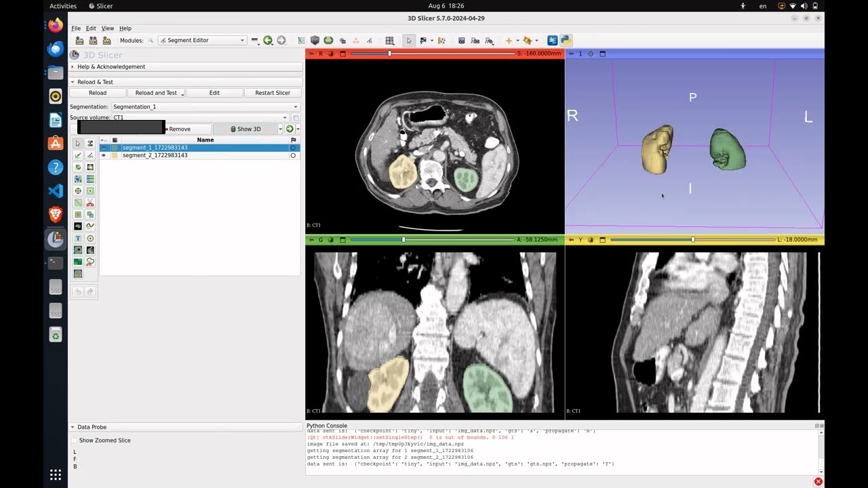Select the Logical operators effect
The width and height of the screenshot is (868, 488).
(x=90, y=215)
